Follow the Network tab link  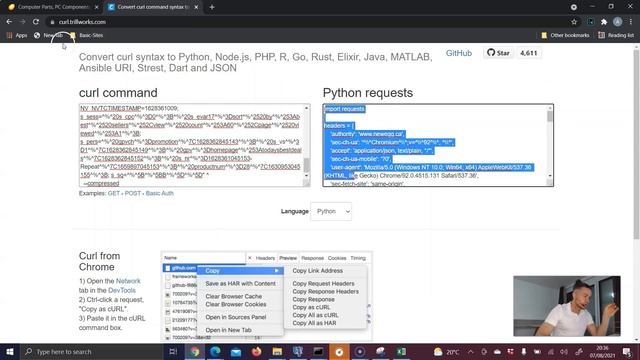pos(128,281)
